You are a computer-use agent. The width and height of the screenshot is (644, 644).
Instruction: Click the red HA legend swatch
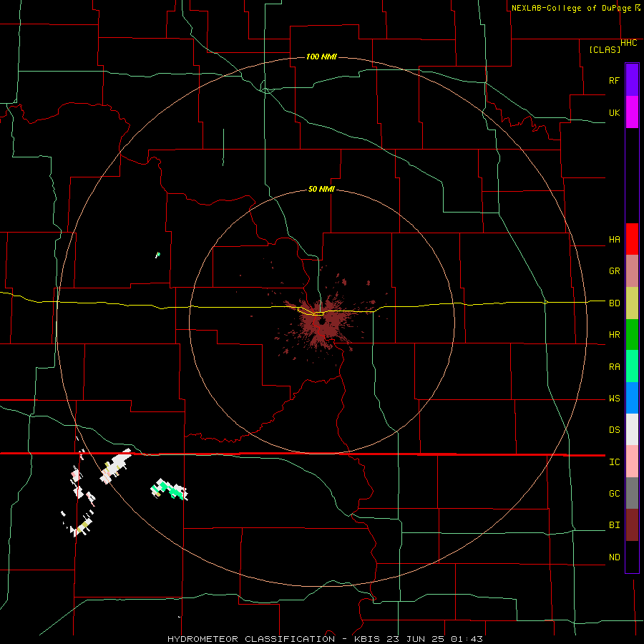[632, 239]
